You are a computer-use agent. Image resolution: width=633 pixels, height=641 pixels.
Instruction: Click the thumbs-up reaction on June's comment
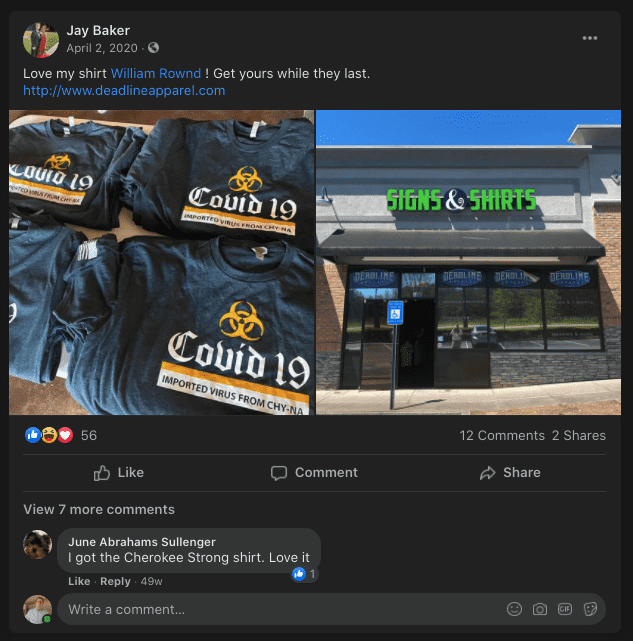299,574
